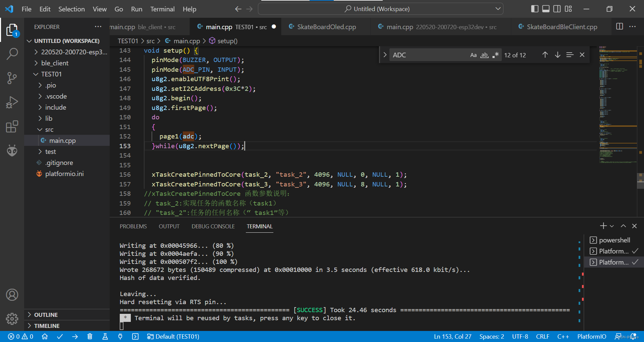Open Explorer Views and More Actions ellipsis

98,26
